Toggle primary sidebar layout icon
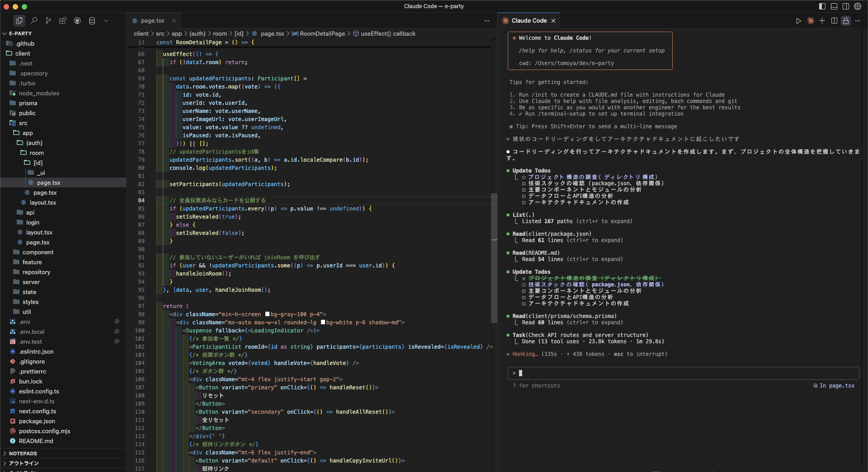868x472 pixels. 822,6
